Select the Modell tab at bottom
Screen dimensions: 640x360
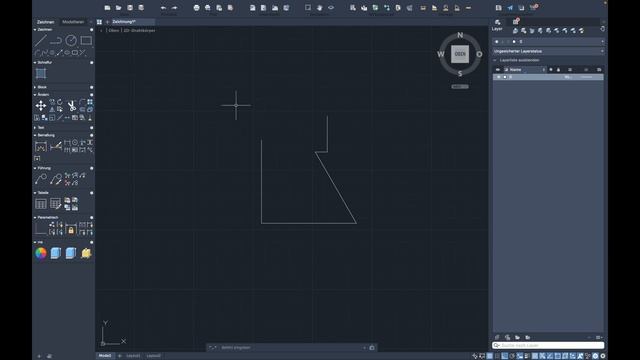[105, 356]
